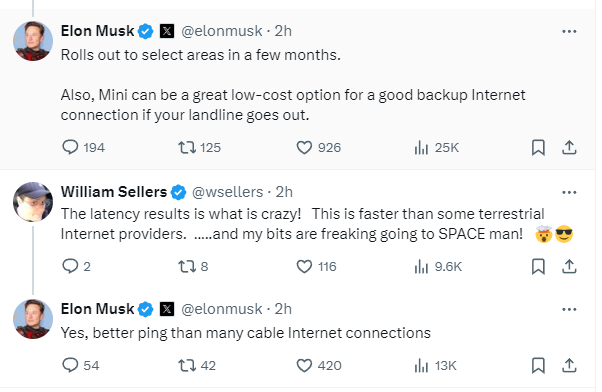Click the X affiliate badge on last tweet
Screen dimensions: 602x392
[x=167, y=309]
